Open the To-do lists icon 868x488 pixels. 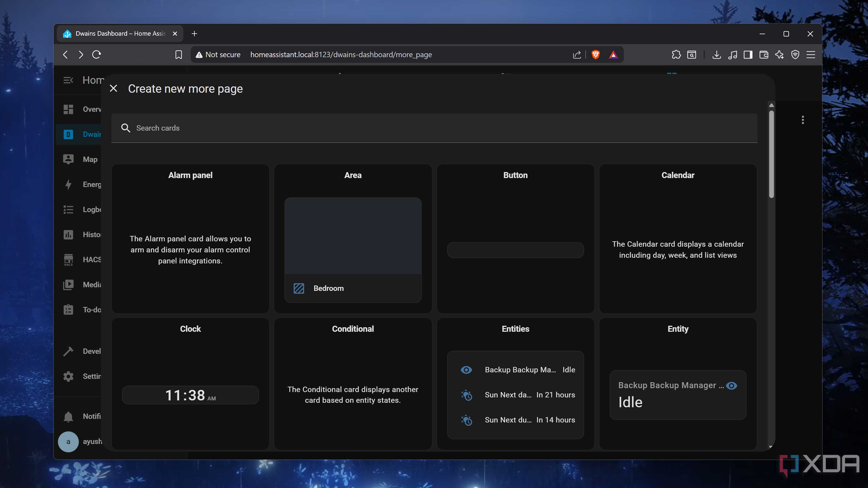click(68, 310)
